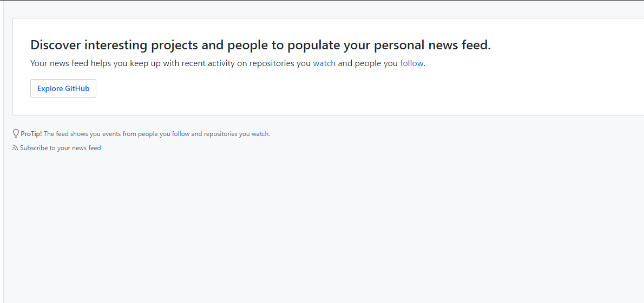Open the 'follow' link in the news feed description
The height and width of the screenshot is (303, 644).
pos(411,64)
